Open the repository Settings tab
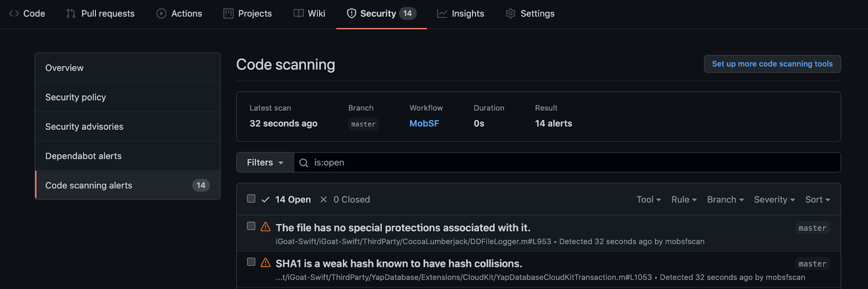This screenshot has height=289, width=868. [529, 14]
